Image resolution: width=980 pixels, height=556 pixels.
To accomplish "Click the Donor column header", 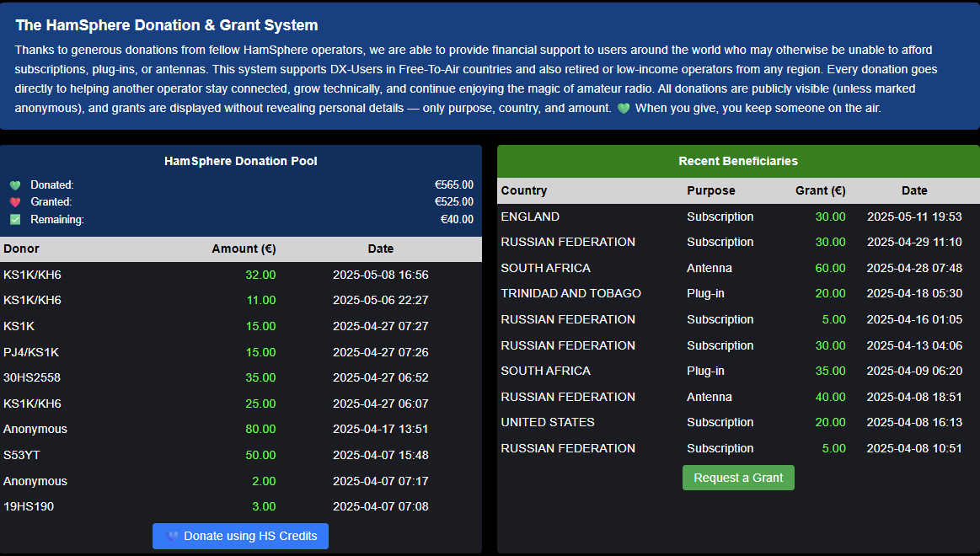I will pos(21,249).
